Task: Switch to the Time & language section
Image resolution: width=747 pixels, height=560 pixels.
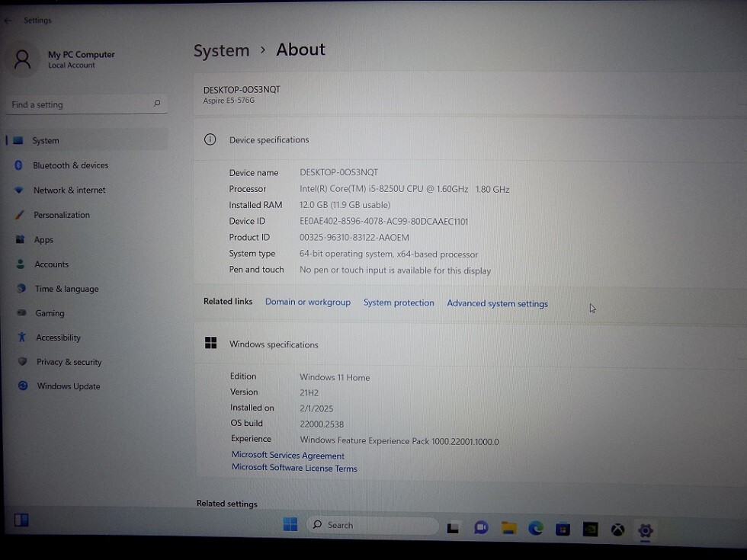Action: [67, 289]
